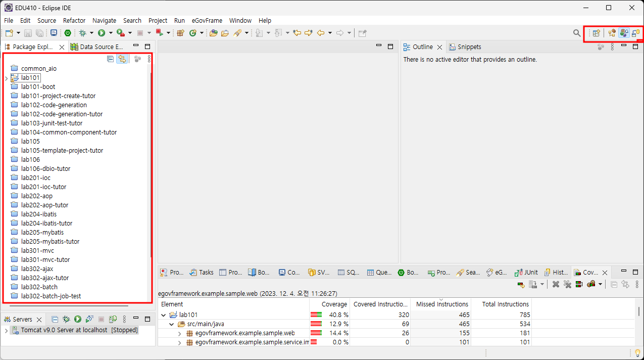Image resolution: width=644 pixels, height=360 pixels.
Task: Expand egovframework.example.sample.web coverage row
Action: coord(180,333)
